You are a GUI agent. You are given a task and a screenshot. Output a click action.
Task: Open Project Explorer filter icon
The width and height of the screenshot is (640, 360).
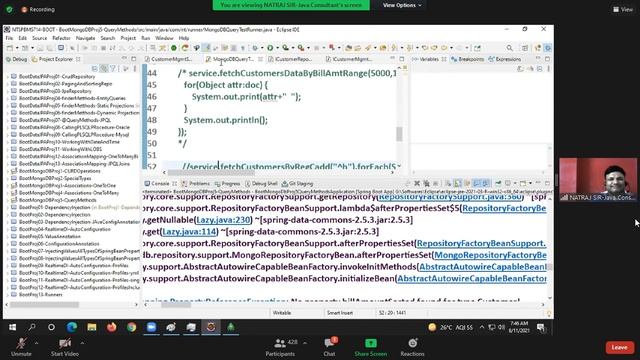(113, 69)
